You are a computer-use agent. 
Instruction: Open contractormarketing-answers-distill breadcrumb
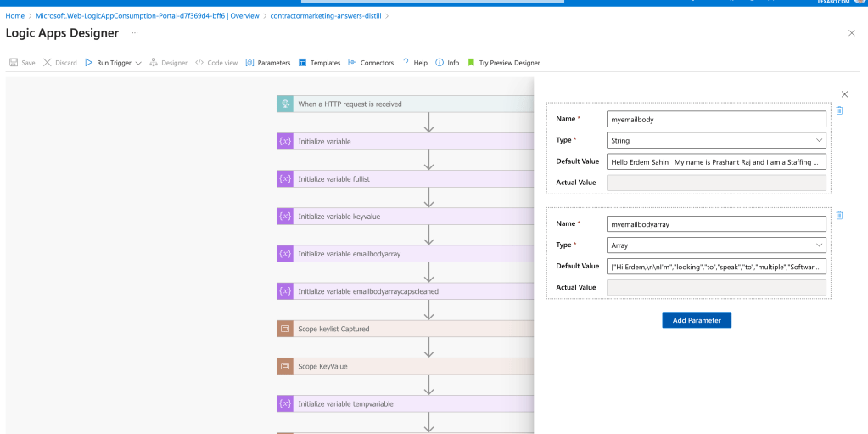[x=326, y=15]
